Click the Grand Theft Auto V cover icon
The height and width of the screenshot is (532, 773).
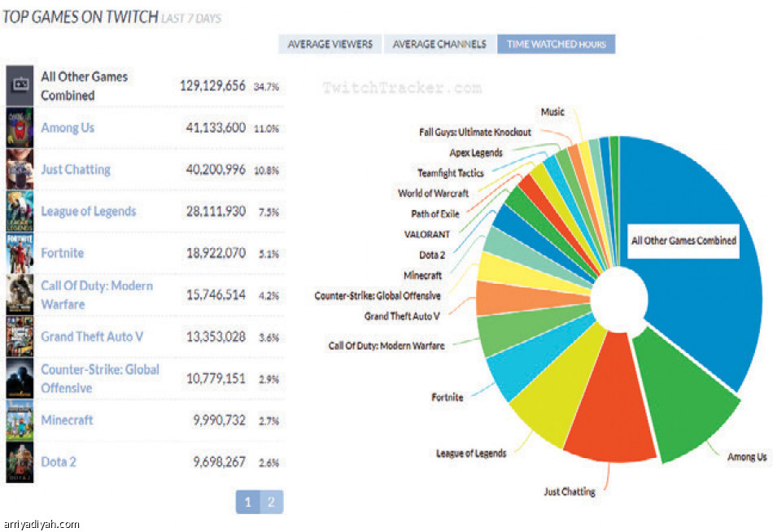(20, 337)
